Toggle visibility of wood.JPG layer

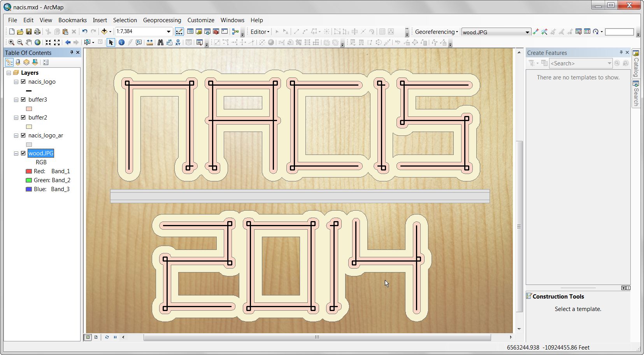coord(23,153)
